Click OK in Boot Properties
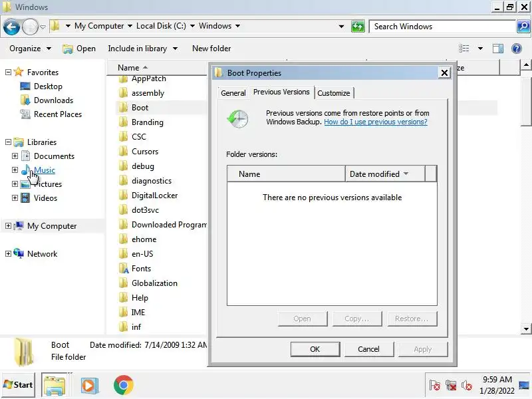The height and width of the screenshot is (399, 532). [x=315, y=349]
